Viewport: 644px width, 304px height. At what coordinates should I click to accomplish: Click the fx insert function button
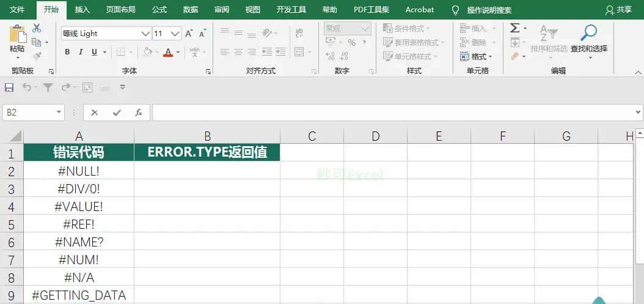139,113
